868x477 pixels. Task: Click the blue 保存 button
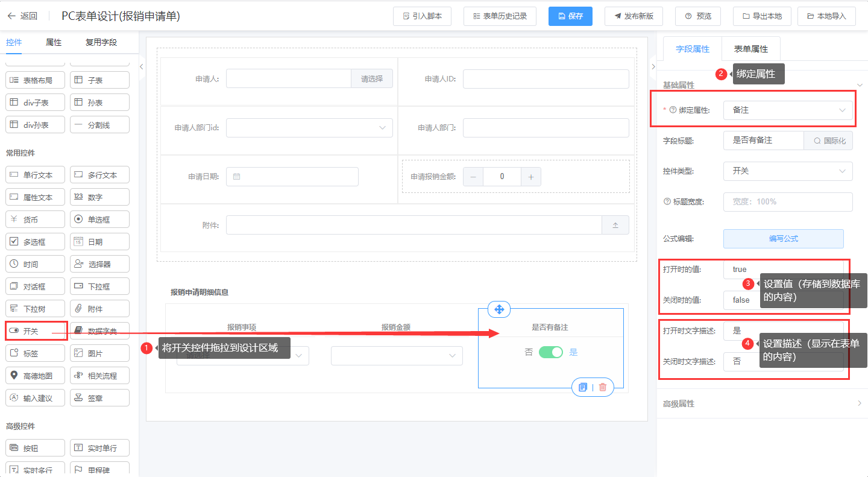[x=570, y=16]
